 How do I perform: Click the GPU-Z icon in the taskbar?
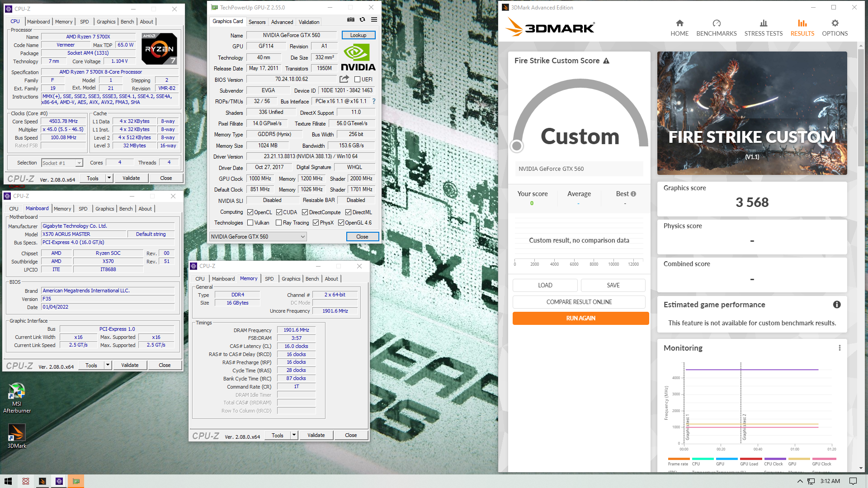coord(76,481)
